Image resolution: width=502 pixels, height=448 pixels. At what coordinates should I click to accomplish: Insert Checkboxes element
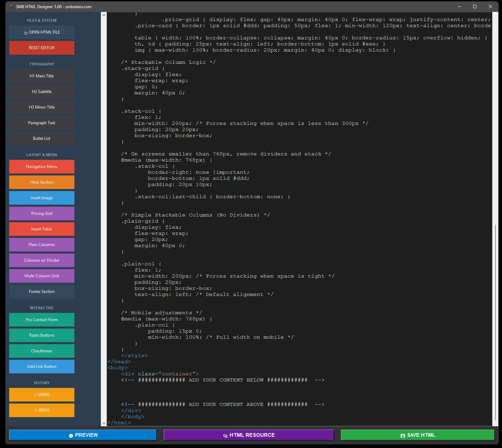pos(42,351)
